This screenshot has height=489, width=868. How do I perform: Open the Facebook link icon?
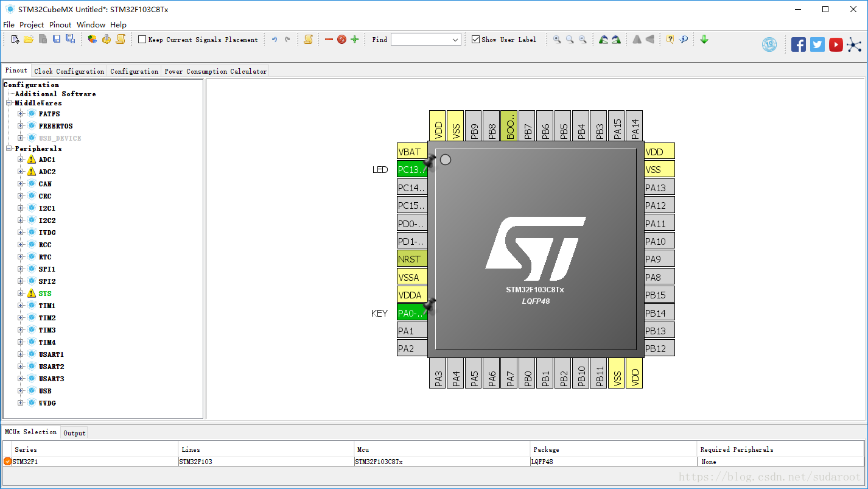pos(799,44)
